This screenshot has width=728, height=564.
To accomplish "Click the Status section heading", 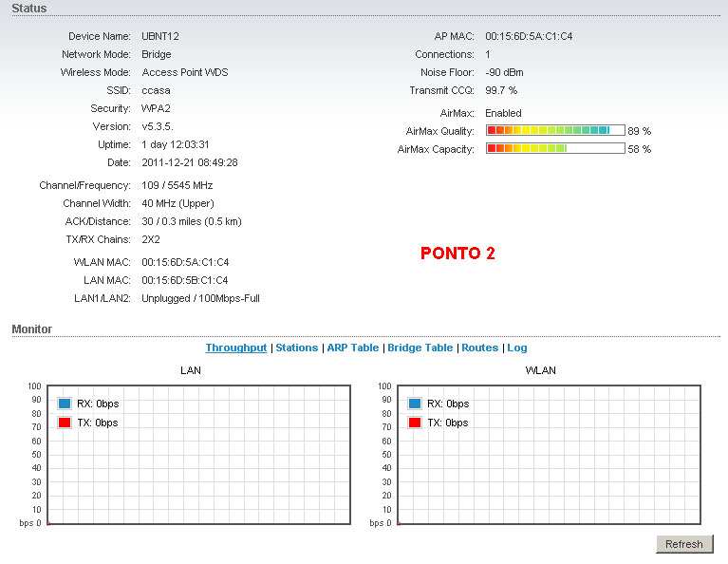I will pyautogui.click(x=29, y=9).
